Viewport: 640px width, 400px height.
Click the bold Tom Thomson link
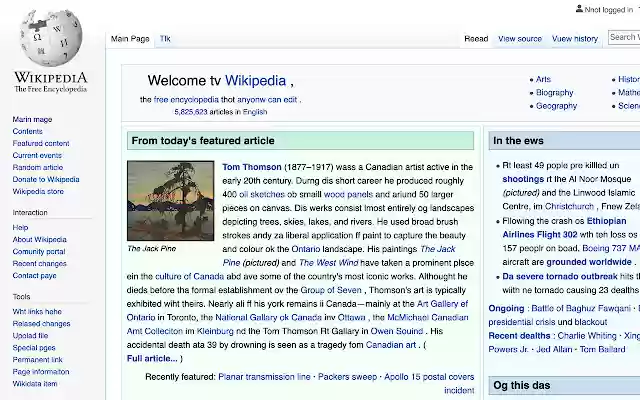(252, 167)
